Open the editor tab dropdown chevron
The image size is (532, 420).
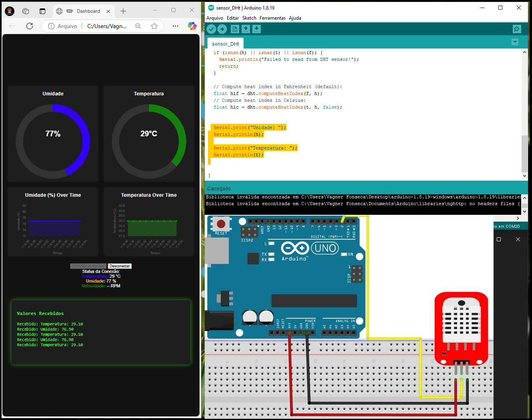pyautogui.click(x=515, y=42)
